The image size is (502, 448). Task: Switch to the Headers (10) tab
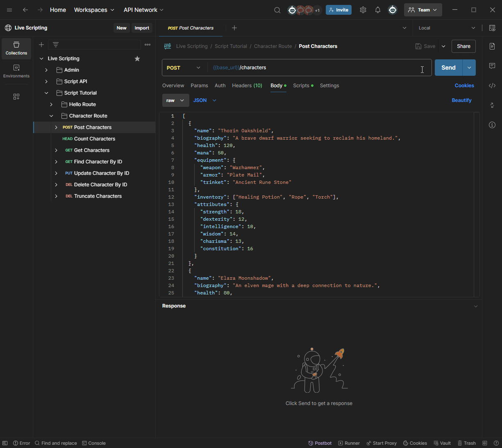click(x=247, y=86)
